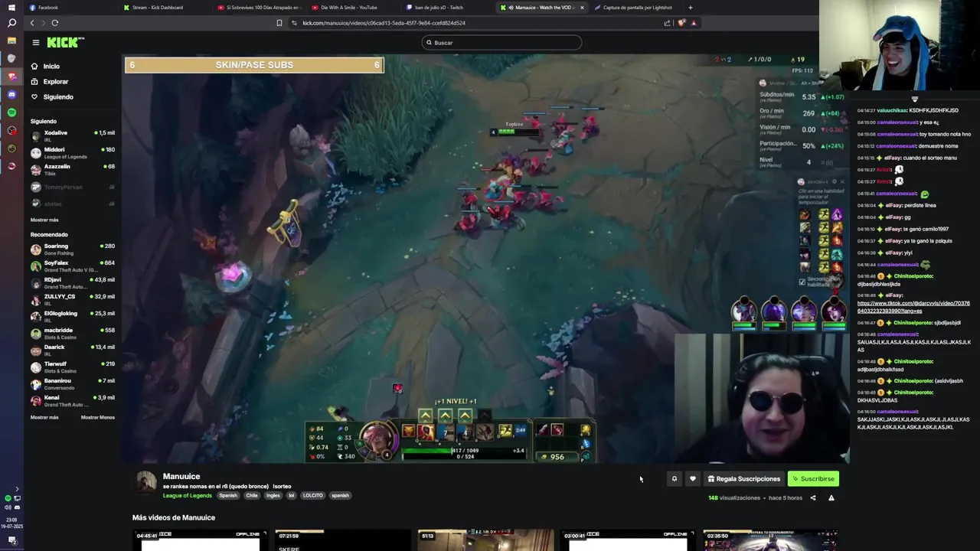The image size is (980, 551).
Task: Open recommended channel Tierwulf
Action: point(73,367)
